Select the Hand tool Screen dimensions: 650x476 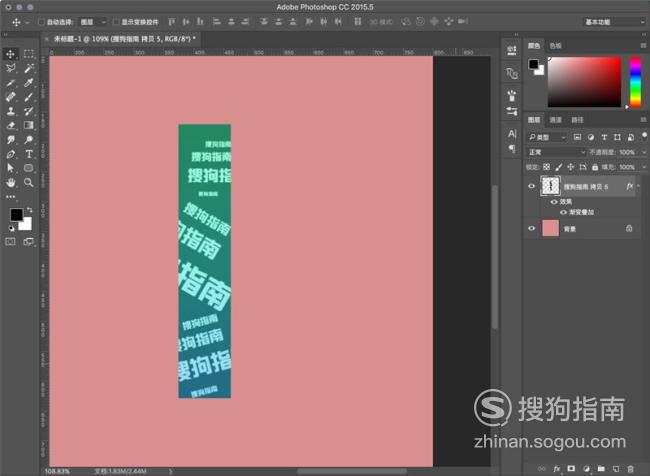pyautogui.click(x=10, y=182)
